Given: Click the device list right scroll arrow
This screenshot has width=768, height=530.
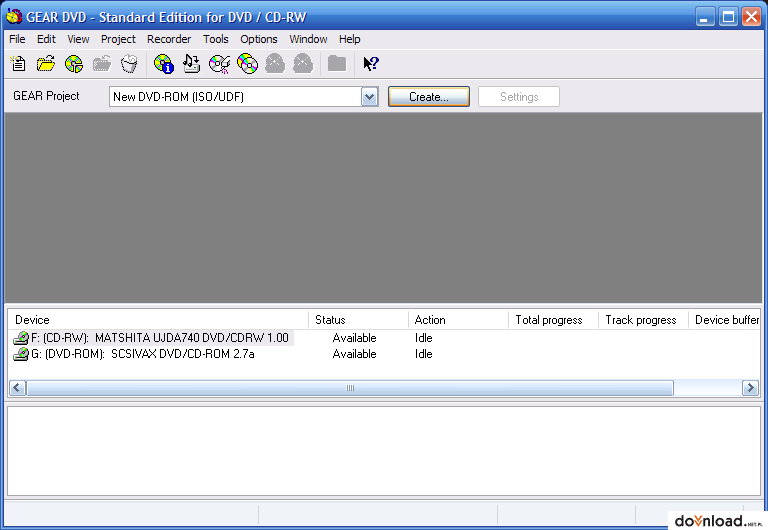Looking at the screenshot, I should coord(750,388).
